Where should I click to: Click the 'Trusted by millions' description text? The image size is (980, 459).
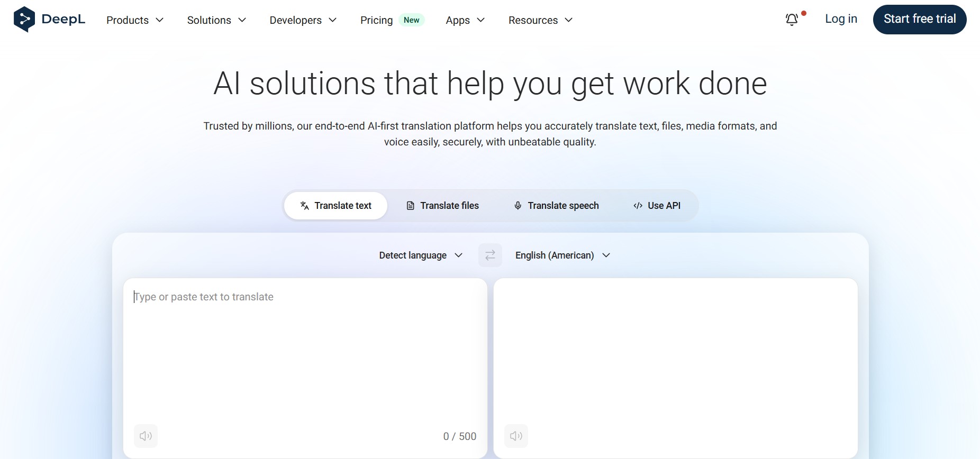point(490,134)
